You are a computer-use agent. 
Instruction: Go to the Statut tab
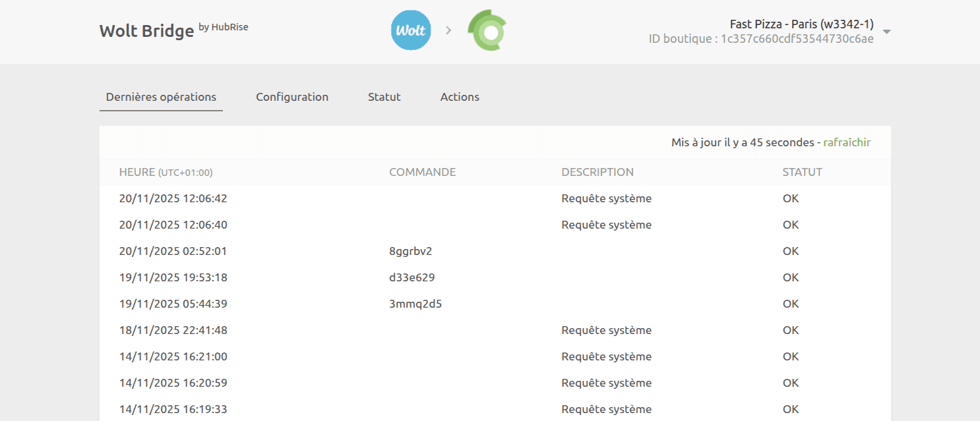pos(384,97)
